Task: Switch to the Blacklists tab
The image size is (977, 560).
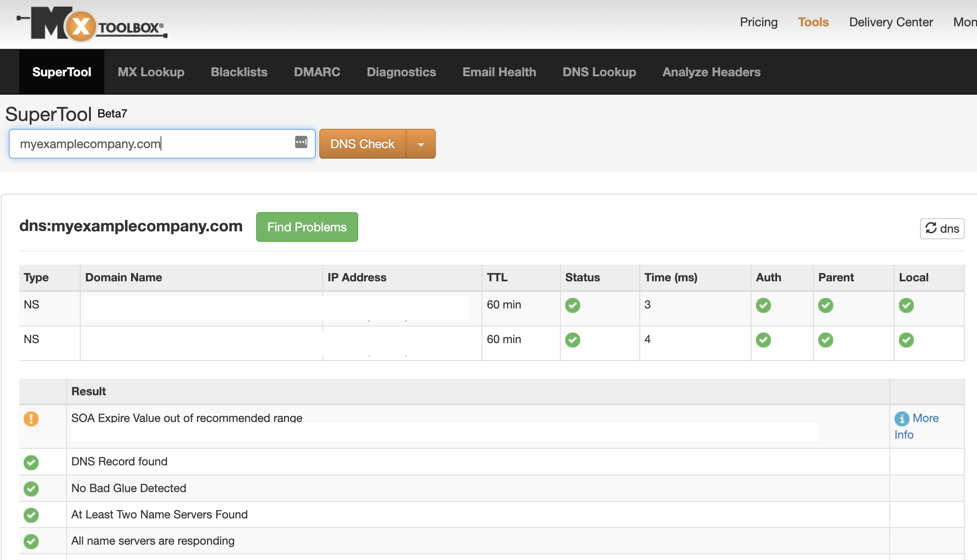Action: tap(238, 72)
